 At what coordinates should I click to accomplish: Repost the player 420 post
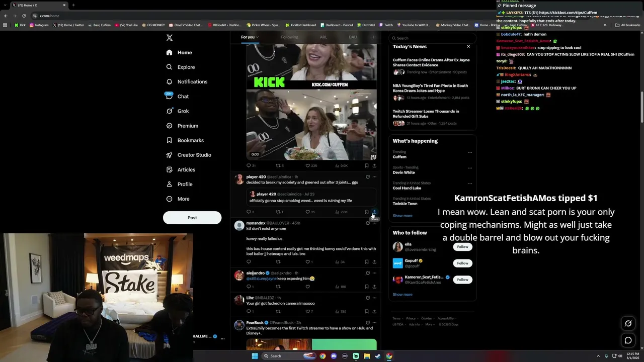click(x=278, y=212)
